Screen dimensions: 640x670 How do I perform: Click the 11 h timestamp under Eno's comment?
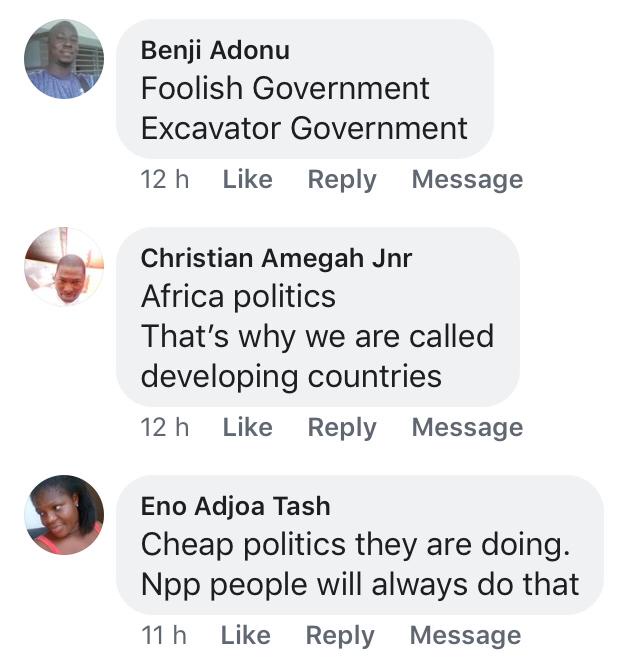(x=164, y=636)
